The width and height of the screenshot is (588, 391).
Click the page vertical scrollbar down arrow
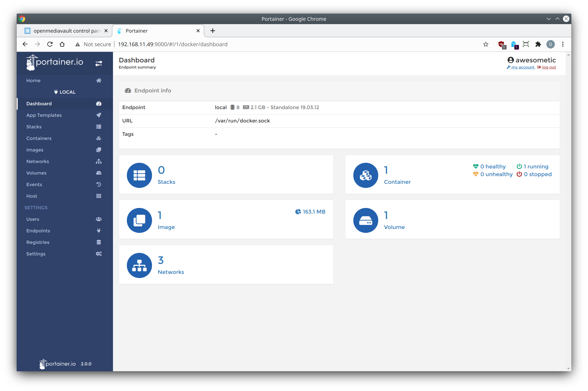pyautogui.click(x=568, y=368)
